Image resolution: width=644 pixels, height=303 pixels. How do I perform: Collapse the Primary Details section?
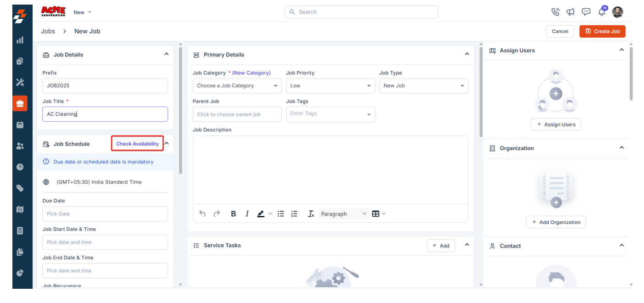[467, 54]
